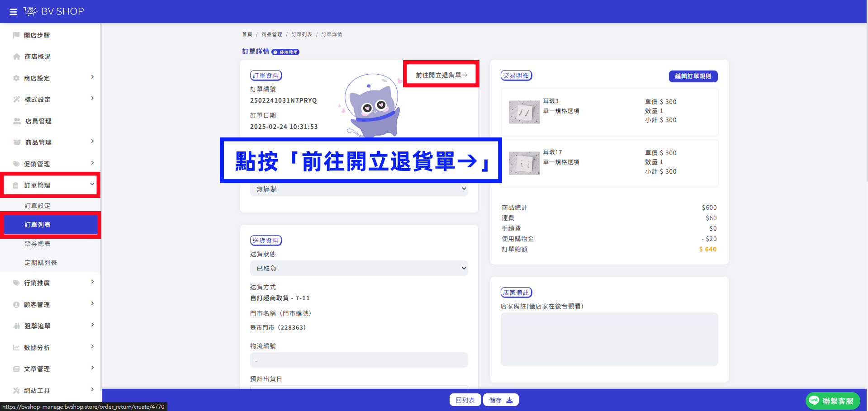
Task: Expand the 數據分析 chevron
Action: (x=92, y=347)
